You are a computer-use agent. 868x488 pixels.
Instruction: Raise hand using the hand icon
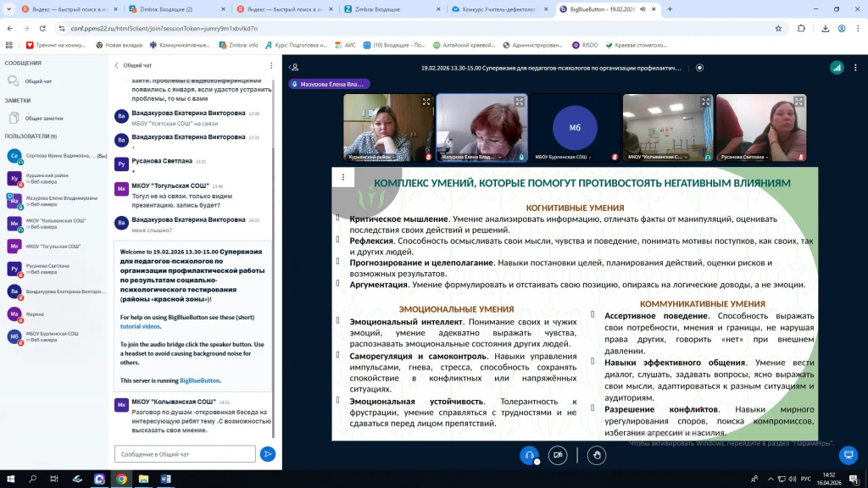597,455
